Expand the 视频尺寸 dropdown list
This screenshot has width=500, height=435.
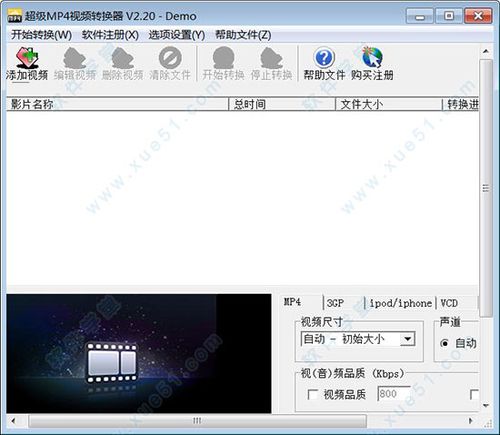pyautogui.click(x=407, y=339)
